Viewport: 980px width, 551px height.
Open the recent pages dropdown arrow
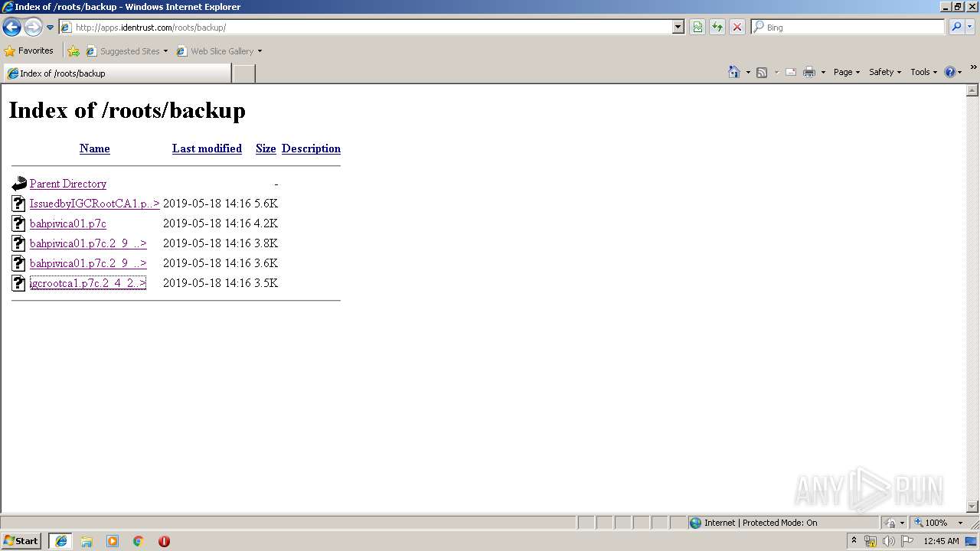coord(51,28)
